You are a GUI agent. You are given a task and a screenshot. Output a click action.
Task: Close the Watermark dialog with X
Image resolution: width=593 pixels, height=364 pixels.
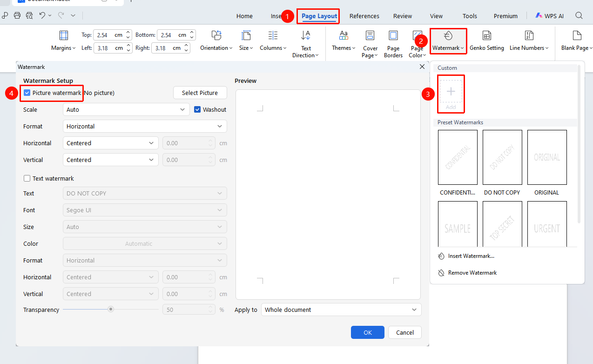tap(422, 67)
